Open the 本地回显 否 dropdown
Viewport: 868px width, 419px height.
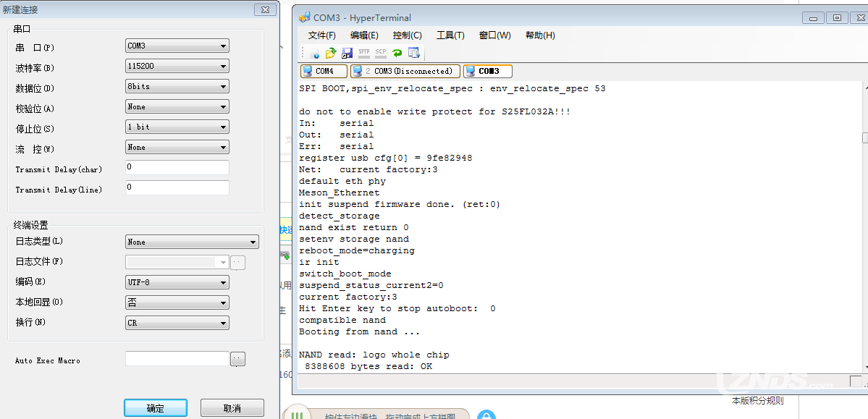177,302
